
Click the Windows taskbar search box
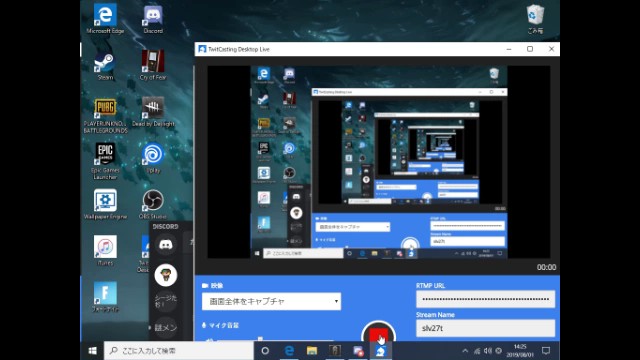pos(179,351)
